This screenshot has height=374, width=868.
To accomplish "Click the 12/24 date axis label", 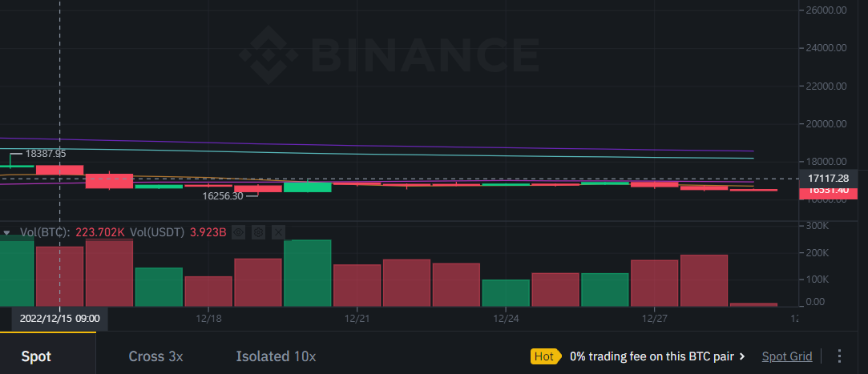I will pyautogui.click(x=506, y=320).
